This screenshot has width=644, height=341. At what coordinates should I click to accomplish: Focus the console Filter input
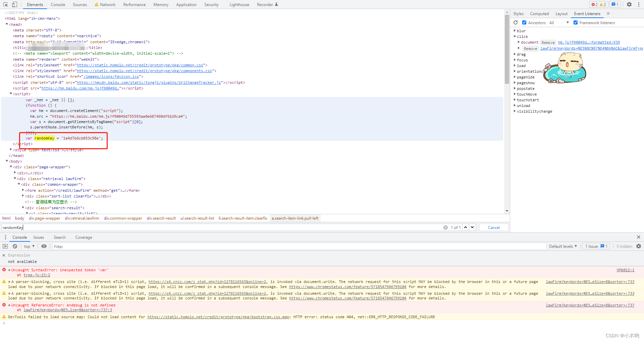pyautogui.click(x=299, y=246)
